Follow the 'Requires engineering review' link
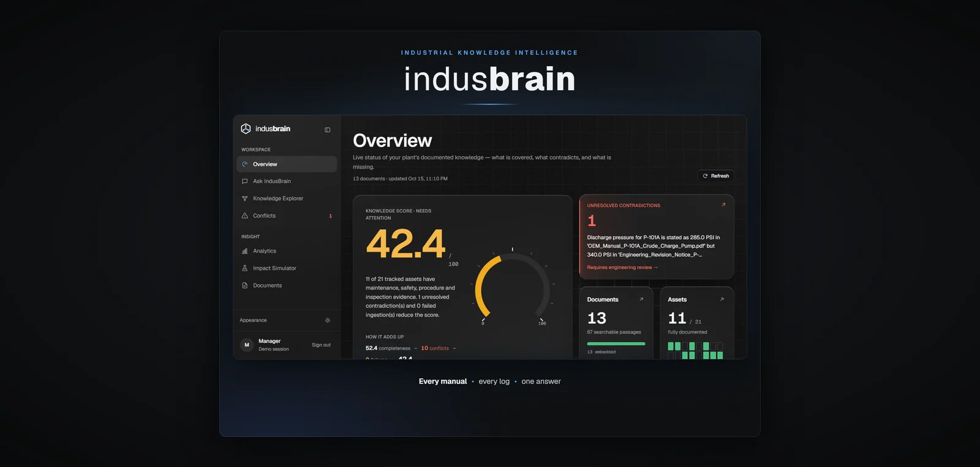Screen dimensions: 980x467 click(622, 267)
